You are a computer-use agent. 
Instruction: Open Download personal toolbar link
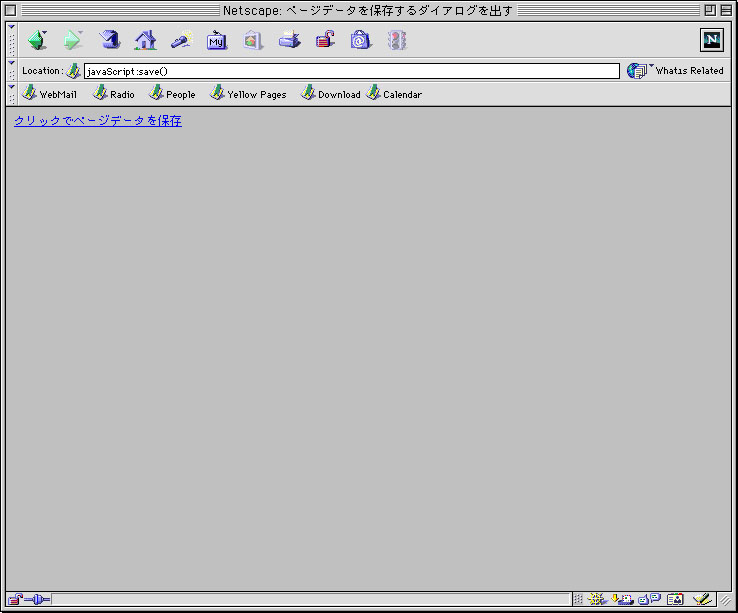[x=331, y=94]
